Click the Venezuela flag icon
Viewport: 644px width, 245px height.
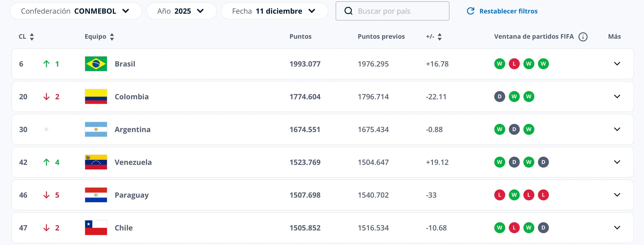point(96,162)
